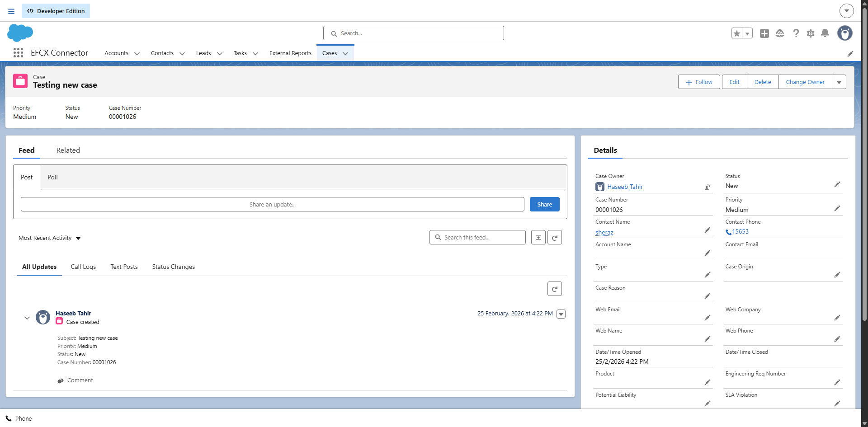Open the Case created post actions menu

[561, 314]
